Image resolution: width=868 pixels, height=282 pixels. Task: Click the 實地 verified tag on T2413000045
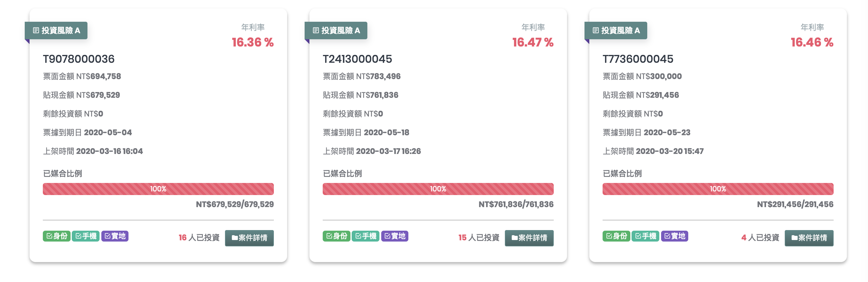tap(394, 236)
